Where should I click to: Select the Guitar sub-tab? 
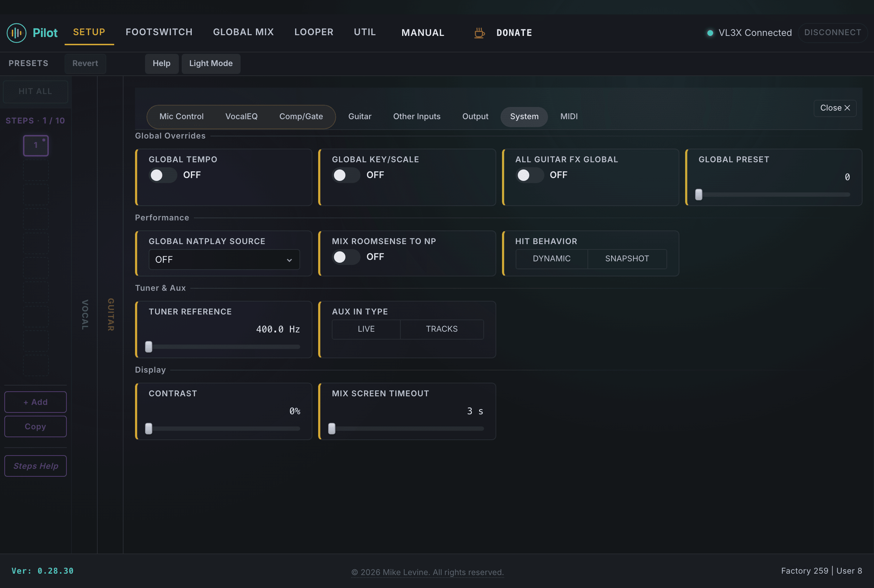360,117
